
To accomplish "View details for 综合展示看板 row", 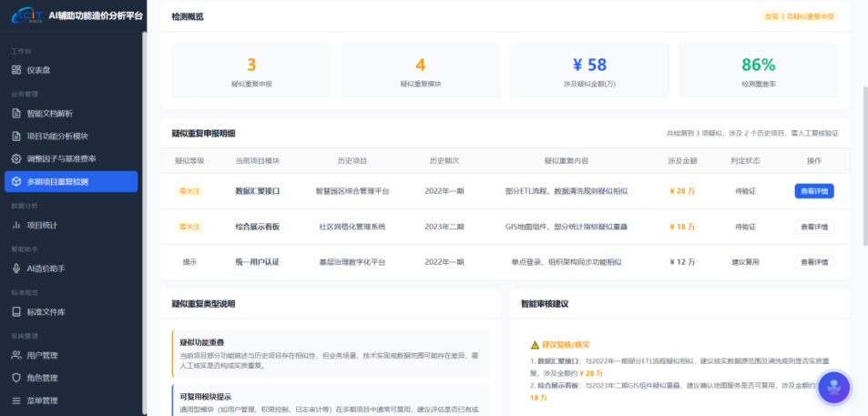I will tap(814, 227).
